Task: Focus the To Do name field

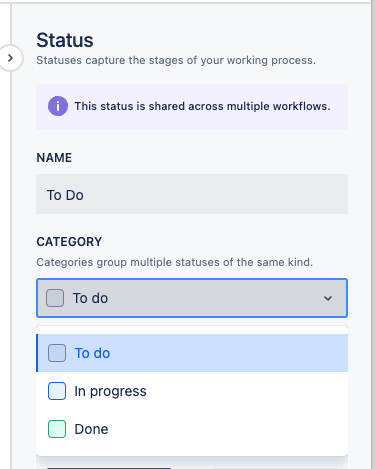Action: click(x=192, y=194)
